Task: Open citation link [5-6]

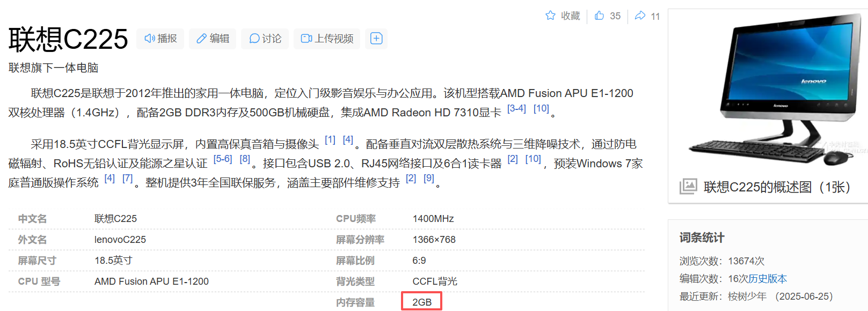Action: (223, 159)
